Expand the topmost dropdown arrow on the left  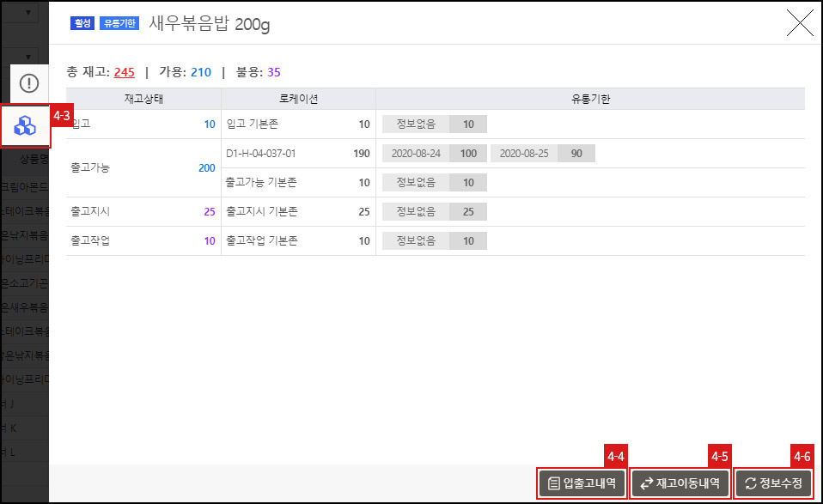(27, 12)
